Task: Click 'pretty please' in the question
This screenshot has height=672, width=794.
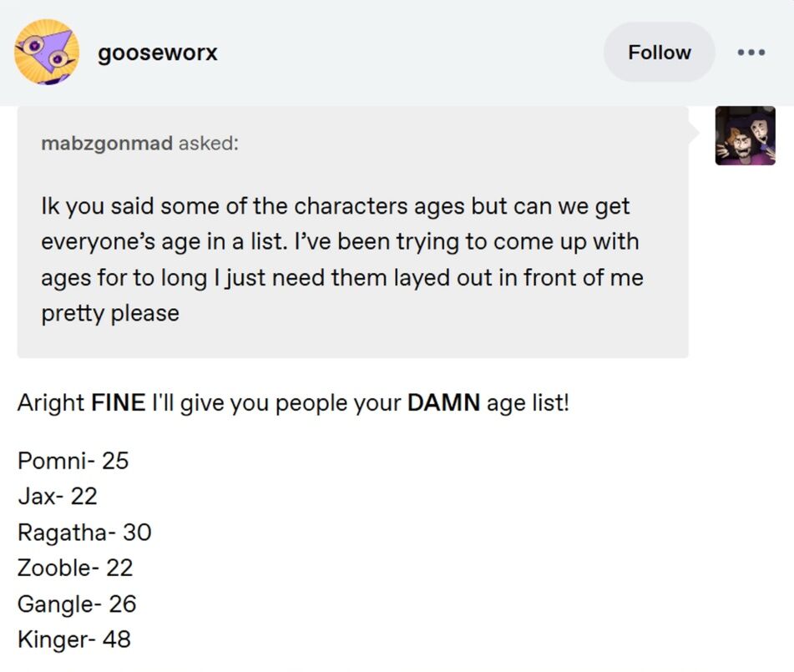Action: point(110,314)
